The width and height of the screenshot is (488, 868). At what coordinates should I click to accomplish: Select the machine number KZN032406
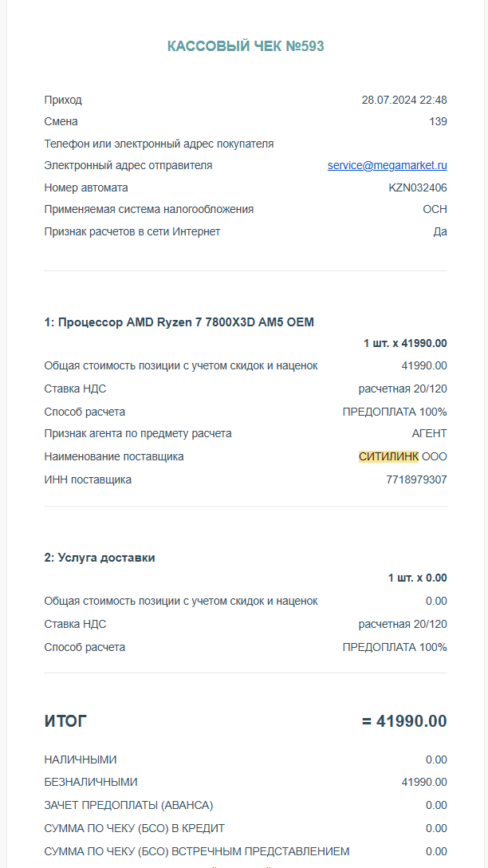tap(418, 188)
